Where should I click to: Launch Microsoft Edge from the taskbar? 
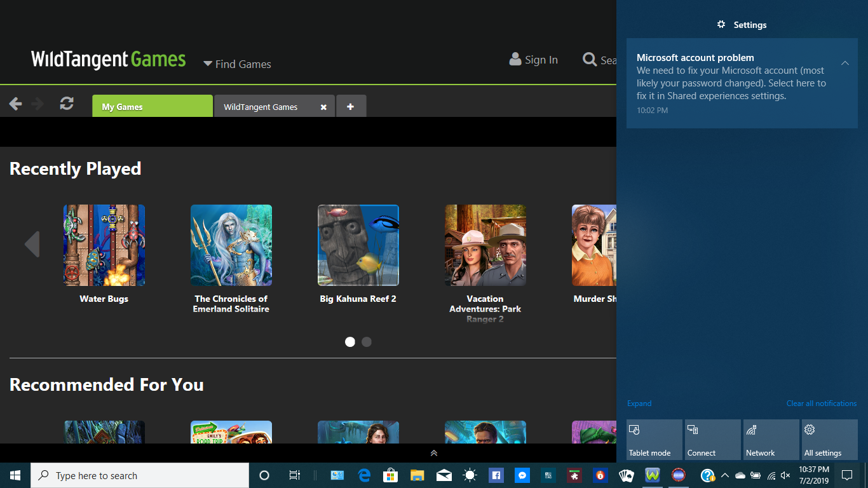coord(364,475)
